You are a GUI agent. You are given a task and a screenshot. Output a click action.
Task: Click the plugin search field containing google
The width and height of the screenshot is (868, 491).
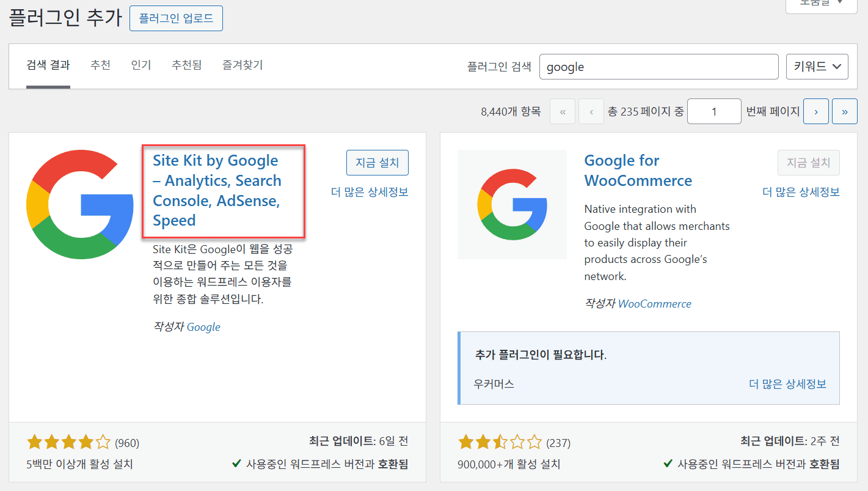658,67
